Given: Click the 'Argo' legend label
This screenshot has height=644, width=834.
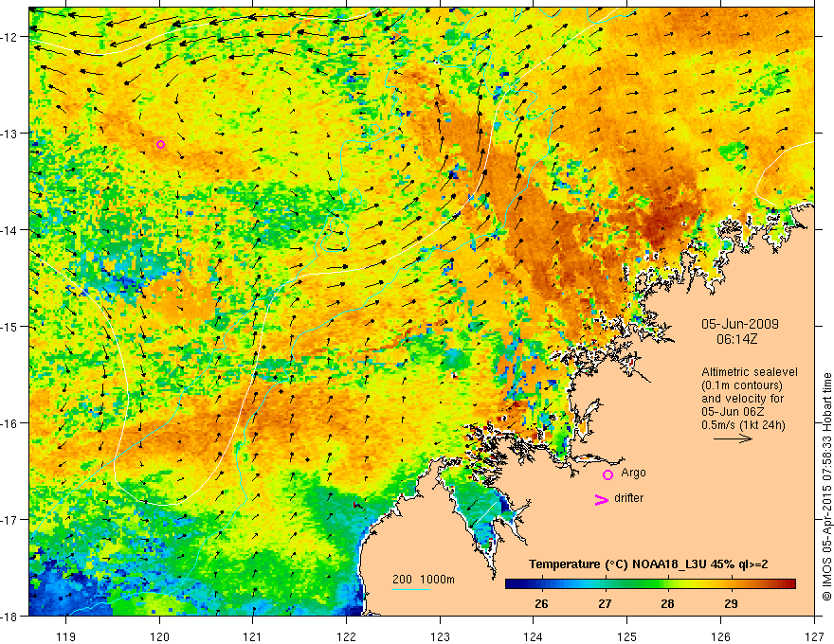Looking at the screenshot, I should point(633,473).
